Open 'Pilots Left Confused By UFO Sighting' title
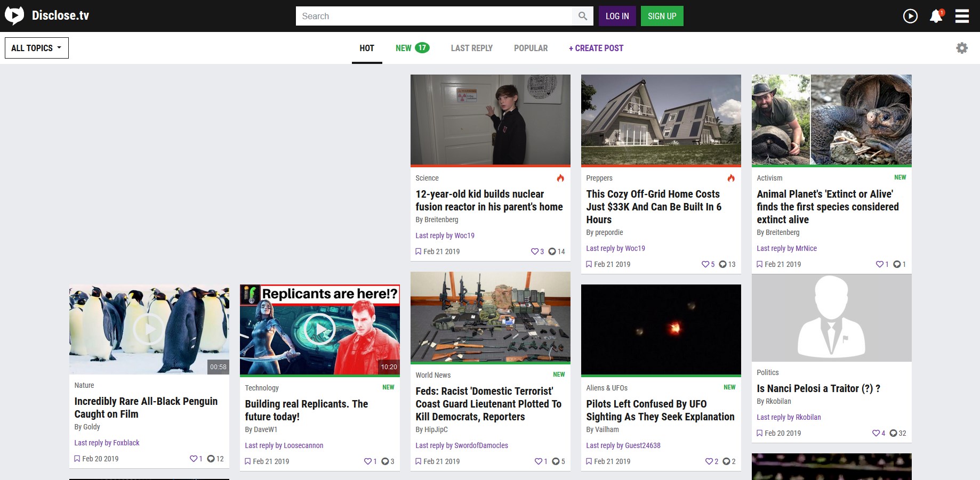 (660, 410)
